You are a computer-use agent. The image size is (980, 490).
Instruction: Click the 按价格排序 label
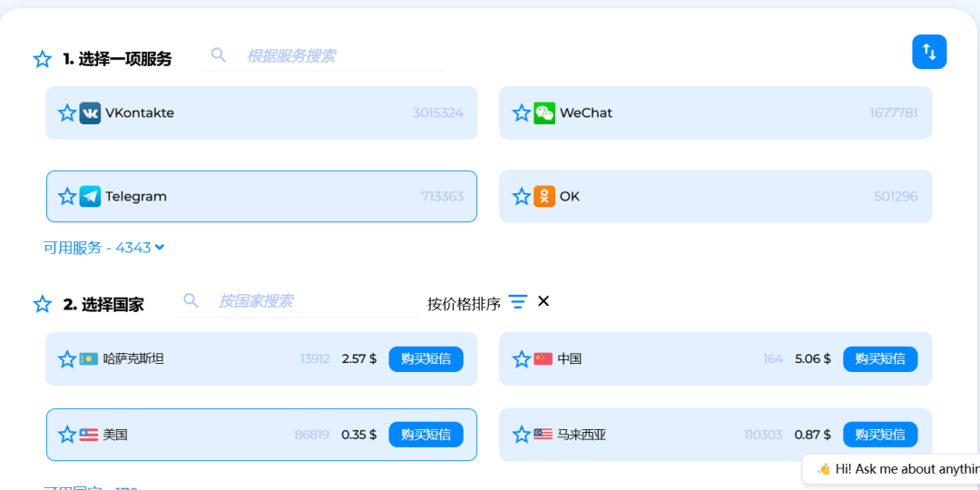(x=464, y=304)
